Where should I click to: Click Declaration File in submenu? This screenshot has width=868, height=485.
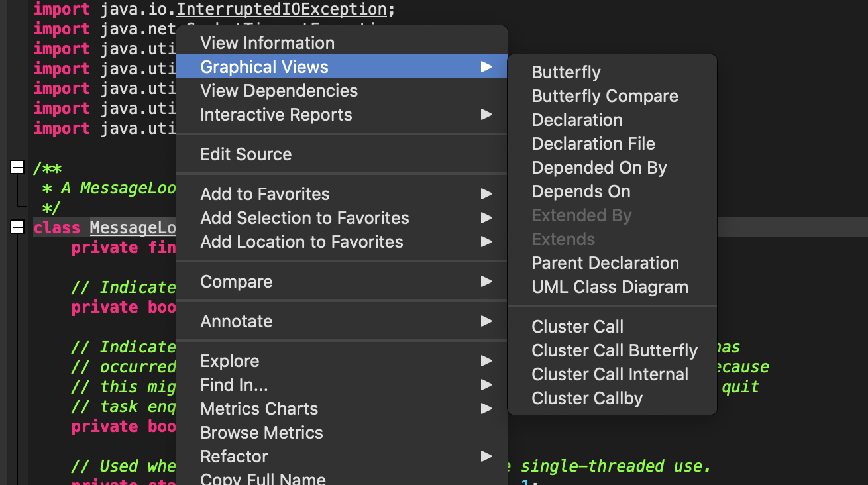pyautogui.click(x=593, y=144)
